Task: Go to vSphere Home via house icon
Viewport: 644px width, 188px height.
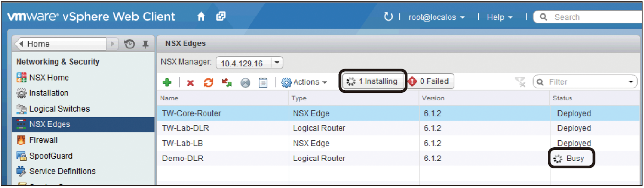Action: [200, 17]
